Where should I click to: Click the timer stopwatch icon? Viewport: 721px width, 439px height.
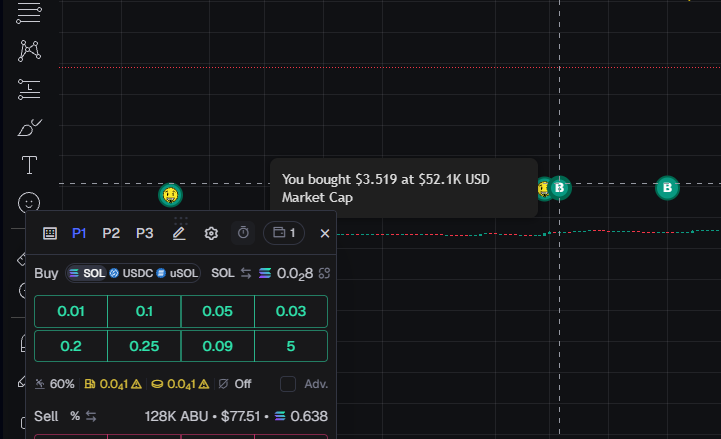click(243, 233)
